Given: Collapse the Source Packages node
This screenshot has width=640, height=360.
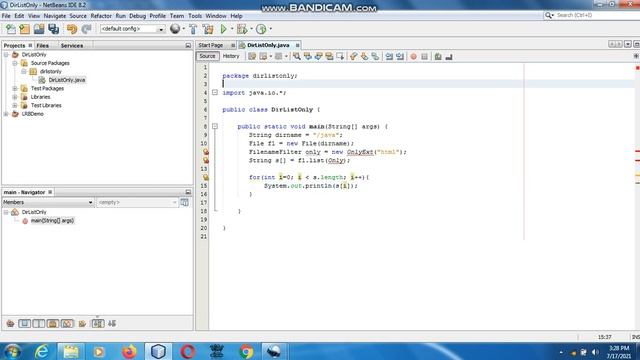Looking at the screenshot, I should click(x=15, y=63).
